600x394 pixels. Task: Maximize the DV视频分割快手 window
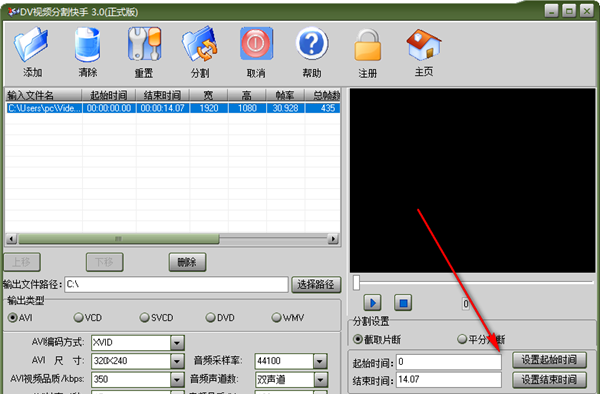[569, 11]
